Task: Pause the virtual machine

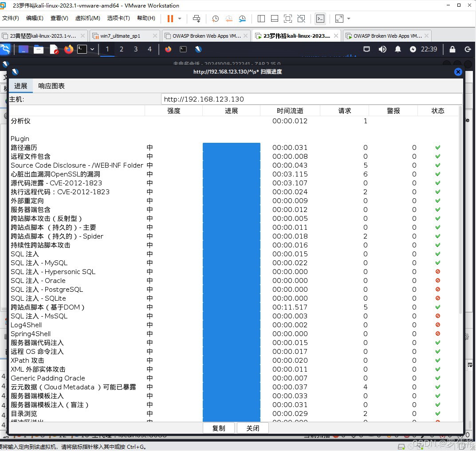Action: tap(170, 19)
